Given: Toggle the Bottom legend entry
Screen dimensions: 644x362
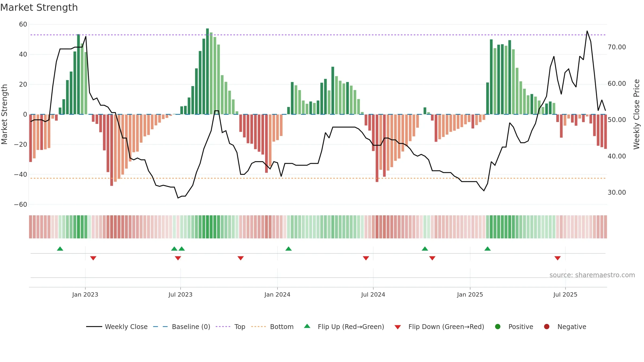Looking at the screenshot, I should pyautogui.click(x=272, y=327).
